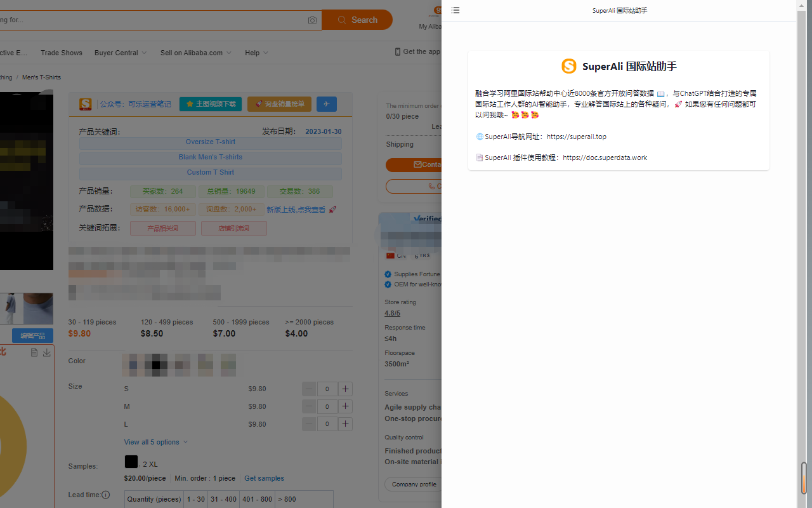Click the image search camera icon
This screenshot has width=812, height=508.
pos(312,20)
